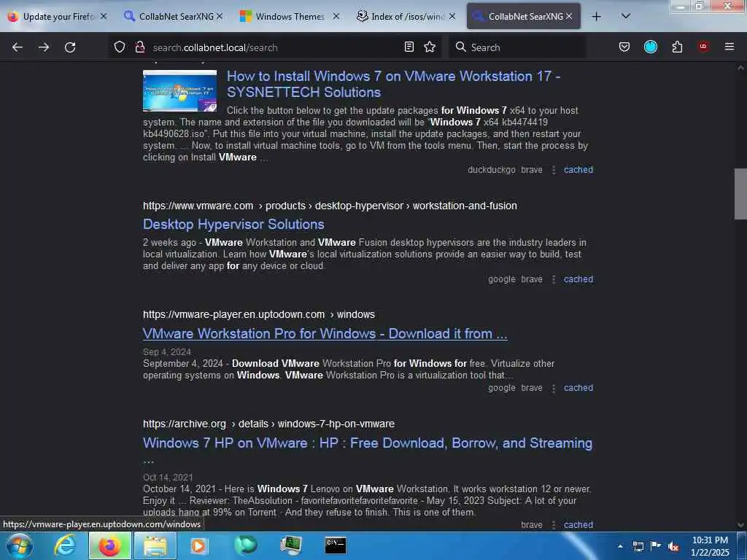
Task: Open the cached copy of Desktop Hypervisor result
Action: coord(578,279)
